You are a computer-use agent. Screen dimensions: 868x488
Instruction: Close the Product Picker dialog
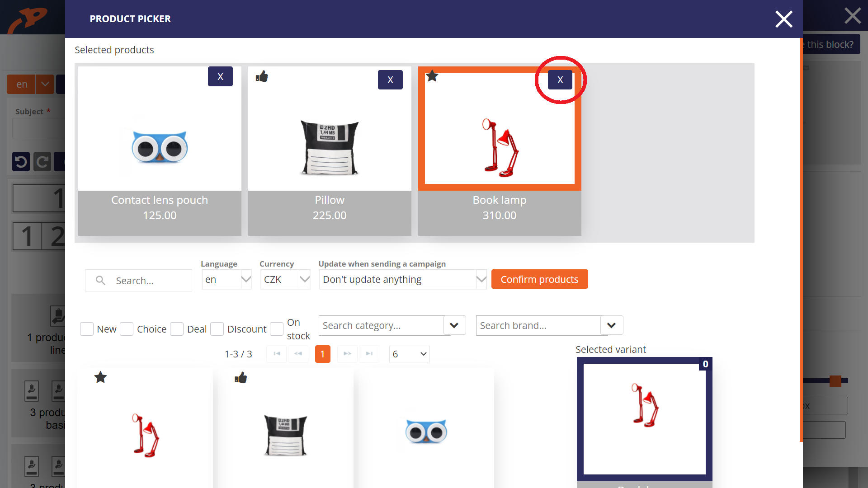coord(783,19)
